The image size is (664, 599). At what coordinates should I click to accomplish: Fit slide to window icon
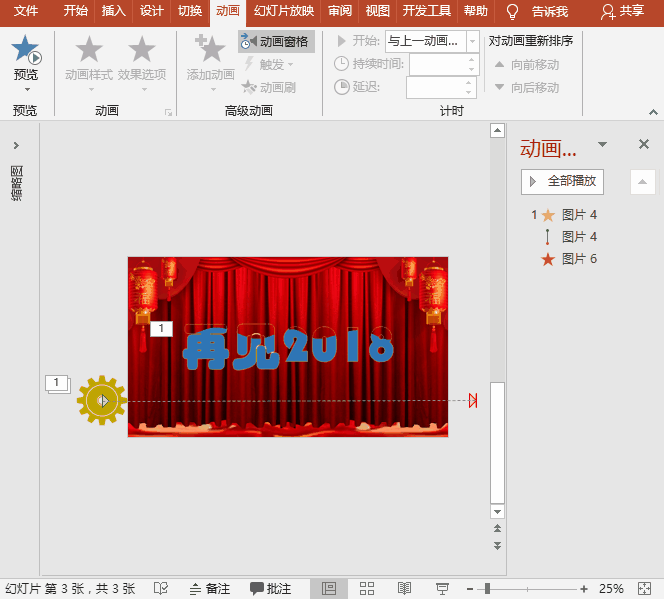click(x=644, y=589)
